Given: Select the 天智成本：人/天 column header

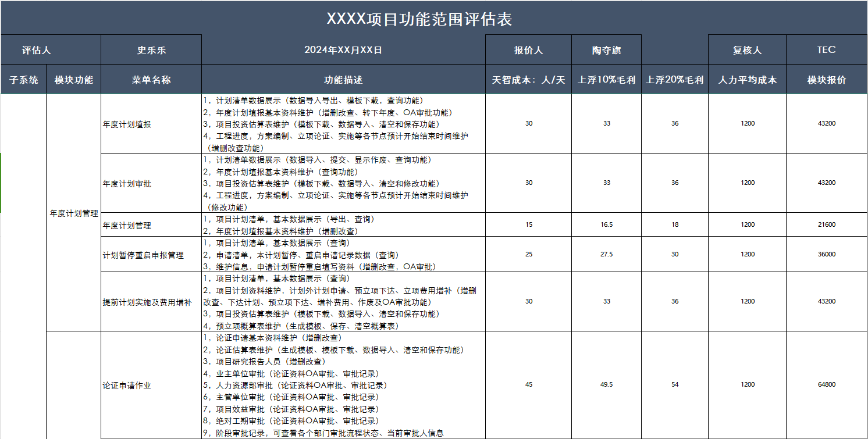Looking at the screenshot, I should pyautogui.click(x=528, y=80).
